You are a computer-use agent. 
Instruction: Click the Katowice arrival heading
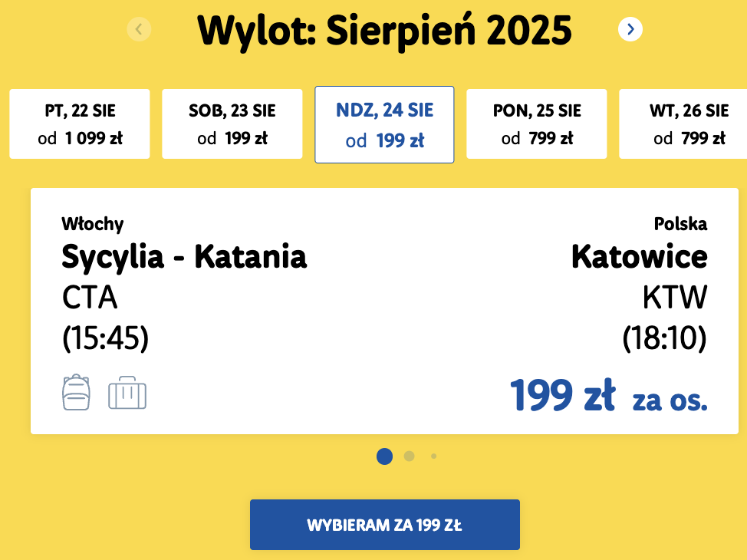(x=640, y=256)
